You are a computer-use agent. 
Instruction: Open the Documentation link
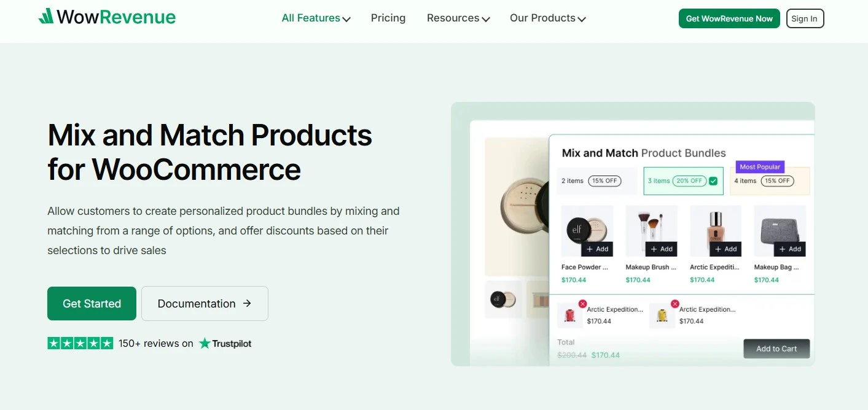pyautogui.click(x=205, y=303)
